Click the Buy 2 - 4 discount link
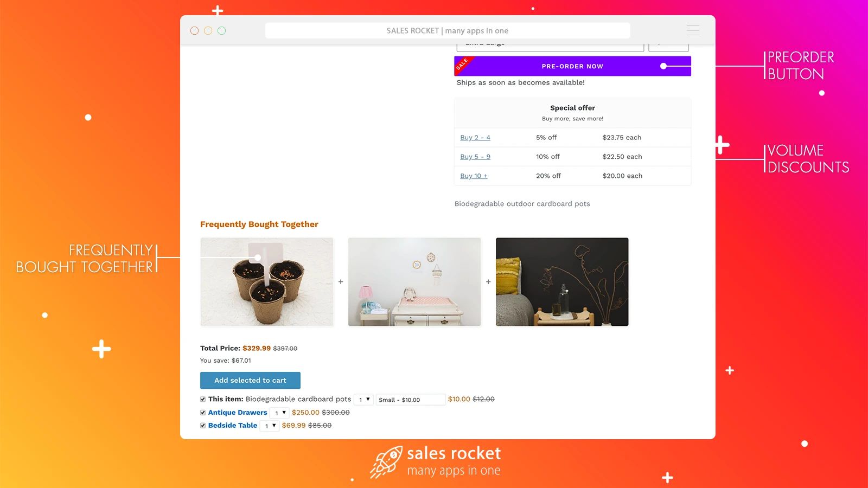 pos(475,138)
